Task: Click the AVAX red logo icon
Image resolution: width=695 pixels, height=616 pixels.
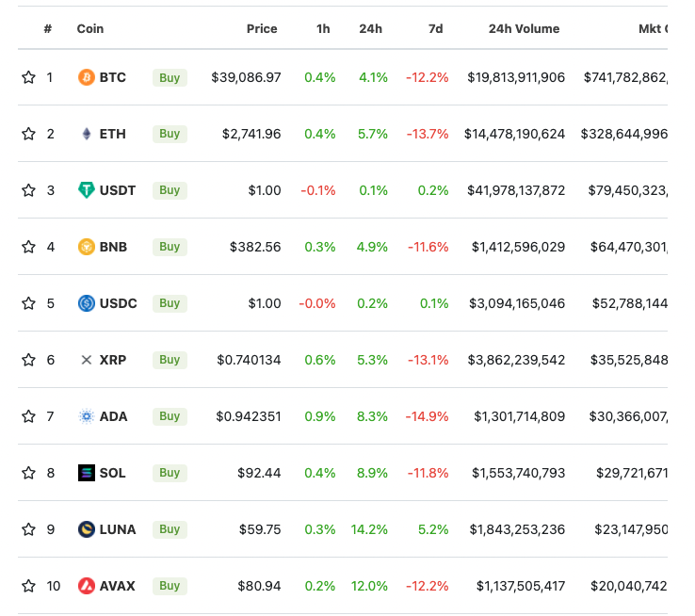Action: 87,586
